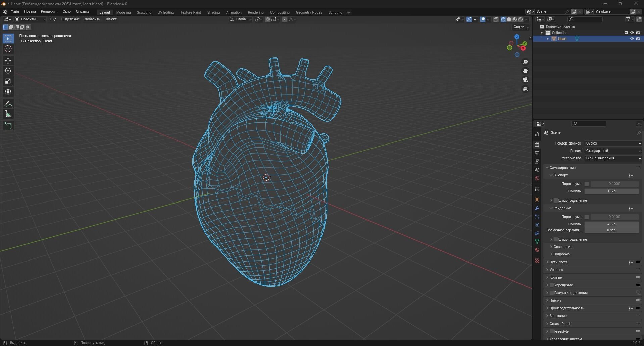The image size is (644, 346).
Task: Activate the Select Box tool
Action: coord(8,39)
